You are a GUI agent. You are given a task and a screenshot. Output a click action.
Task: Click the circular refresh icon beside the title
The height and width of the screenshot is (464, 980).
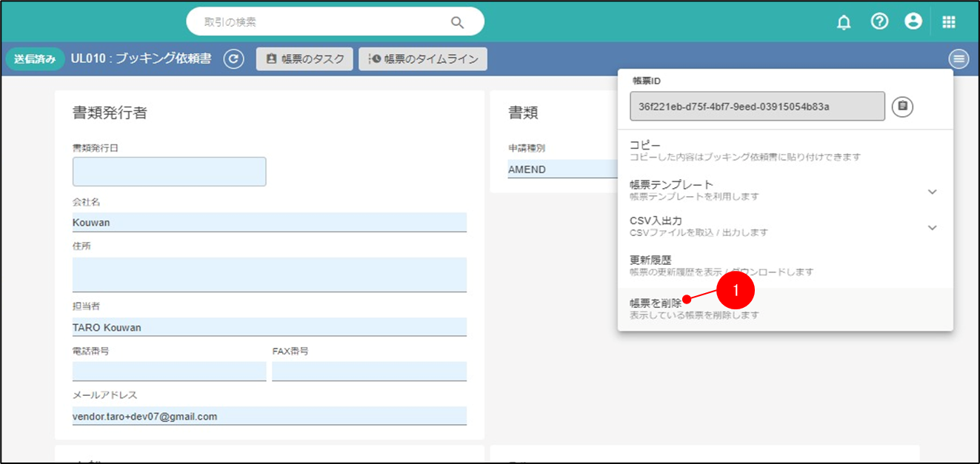(x=233, y=59)
